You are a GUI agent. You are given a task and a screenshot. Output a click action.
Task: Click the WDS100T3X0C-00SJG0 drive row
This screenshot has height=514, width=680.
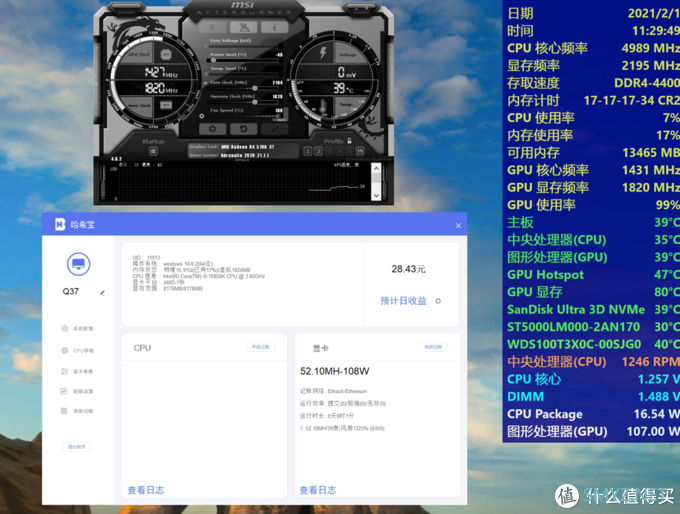[x=593, y=344]
